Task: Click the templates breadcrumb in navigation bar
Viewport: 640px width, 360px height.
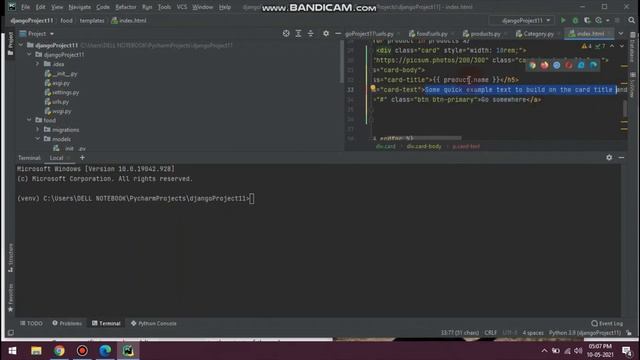Action: (x=92, y=20)
